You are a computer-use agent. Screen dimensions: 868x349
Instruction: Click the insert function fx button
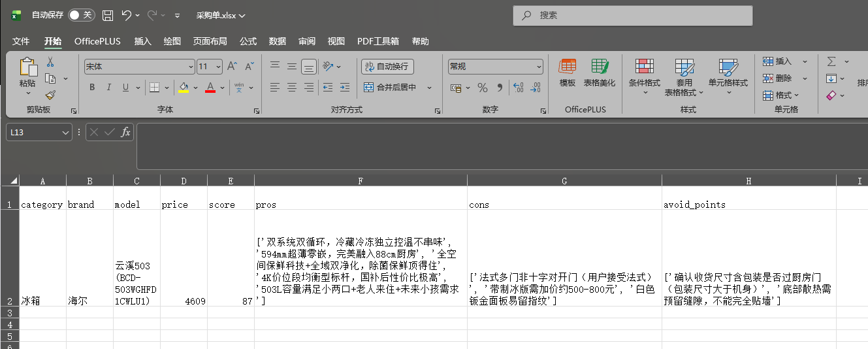tap(126, 133)
